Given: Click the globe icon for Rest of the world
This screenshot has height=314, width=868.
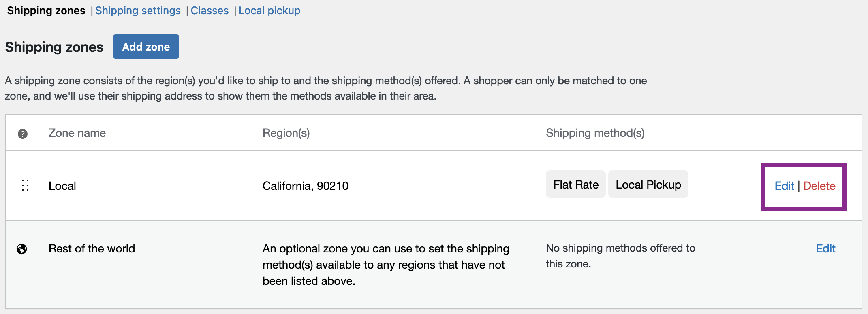Looking at the screenshot, I should 22,249.
